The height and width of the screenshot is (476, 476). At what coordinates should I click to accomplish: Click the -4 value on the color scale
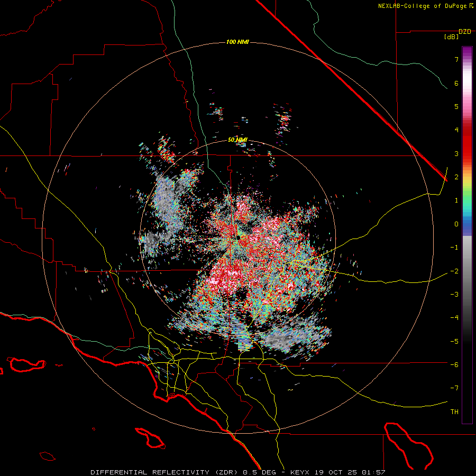pyautogui.click(x=454, y=318)
